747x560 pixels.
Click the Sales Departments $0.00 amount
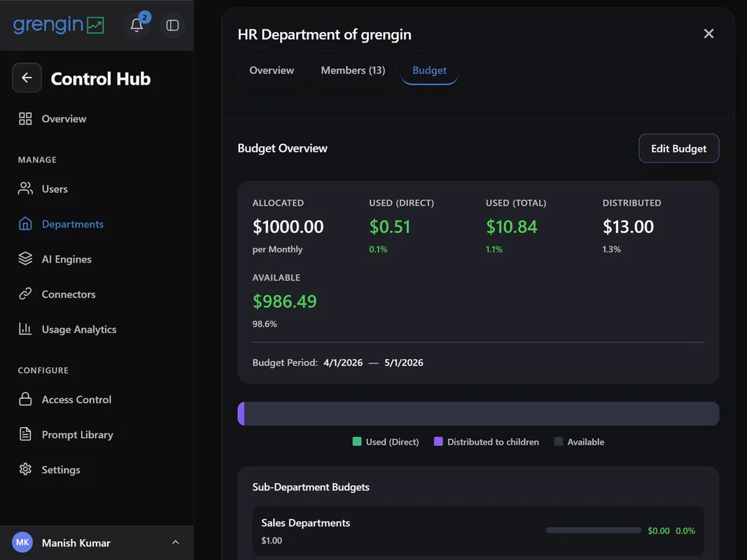(x=658, y=531)
